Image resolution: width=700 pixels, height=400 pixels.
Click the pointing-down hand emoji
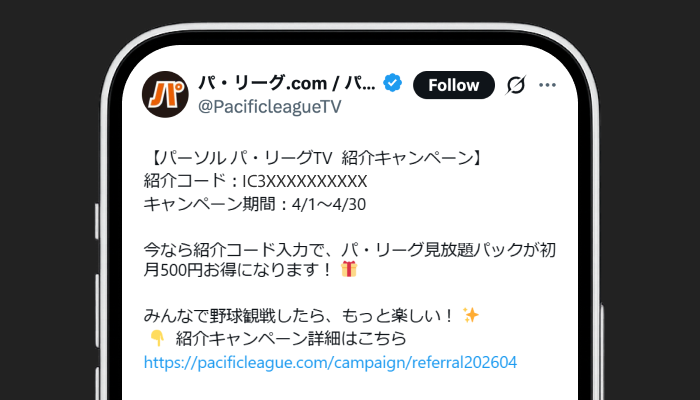coord(157,338)
